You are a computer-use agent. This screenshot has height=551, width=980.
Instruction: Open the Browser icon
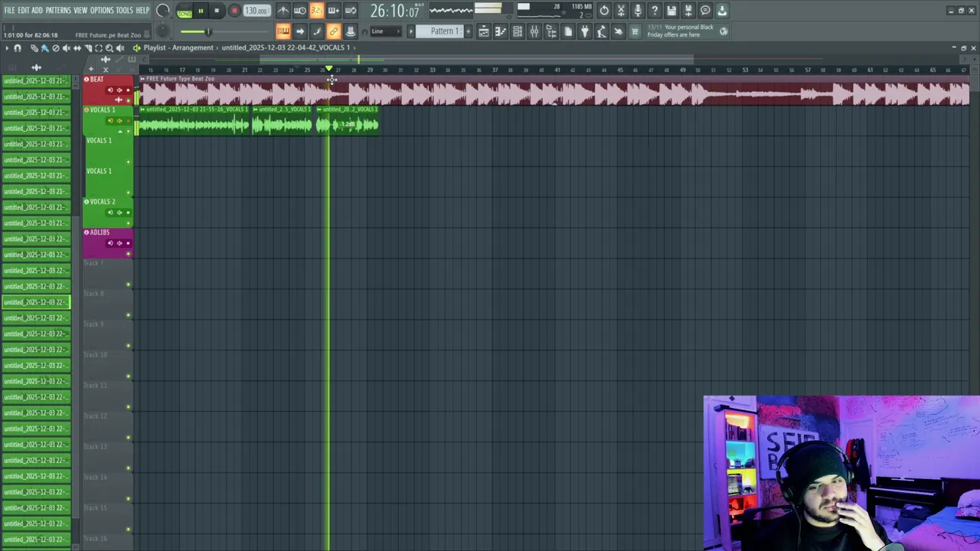pos(551,31)
